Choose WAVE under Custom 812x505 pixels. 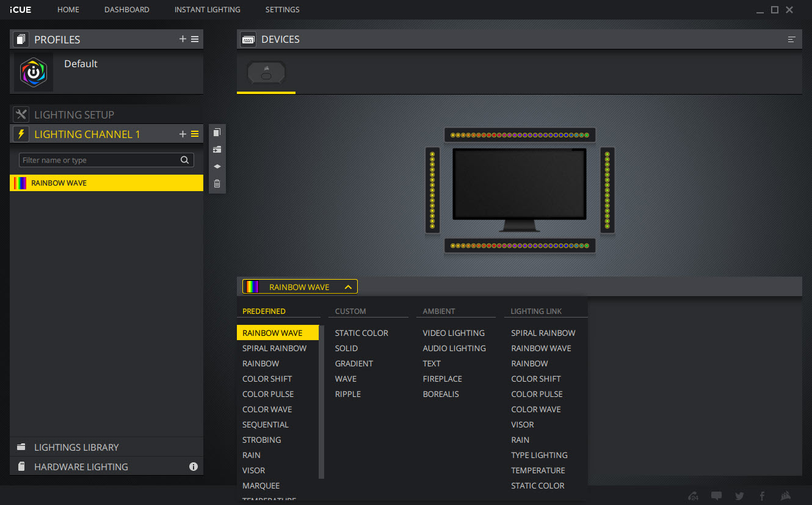346,379
